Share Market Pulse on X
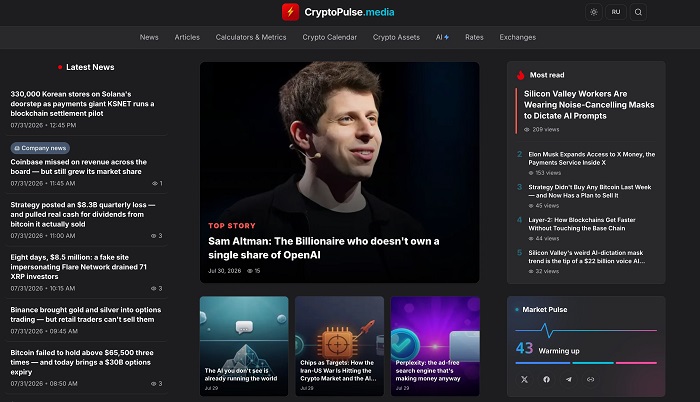The image size is (700, 402). [x=525, y=379]
